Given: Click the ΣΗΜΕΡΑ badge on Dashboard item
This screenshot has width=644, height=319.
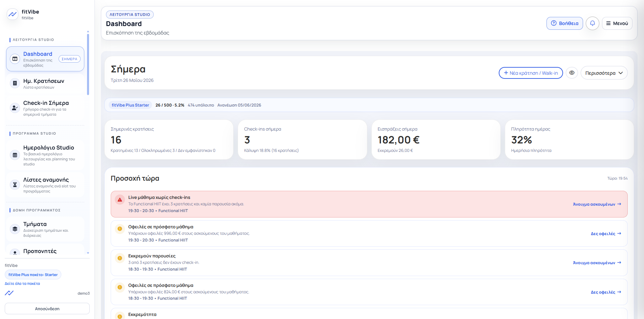Looking at the screenshot, I should click(x=69, y=59).
